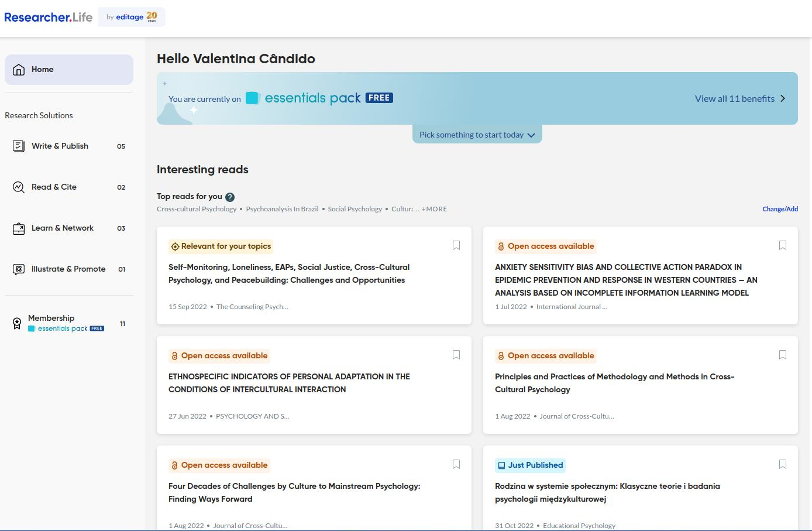Click the Change/Add topics link
Screen dimensions: 812x531
point(780,209)
